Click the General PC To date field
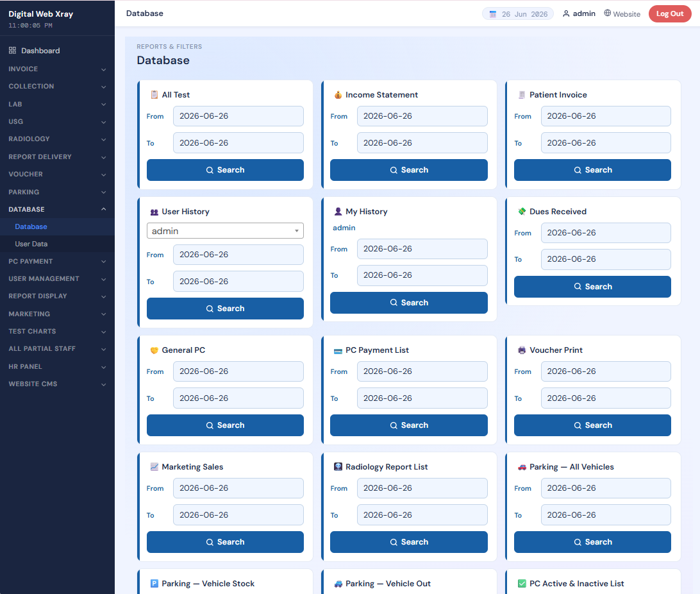This screenshot has width=700, height=594. pyautogui.click(x=238, y=398)
